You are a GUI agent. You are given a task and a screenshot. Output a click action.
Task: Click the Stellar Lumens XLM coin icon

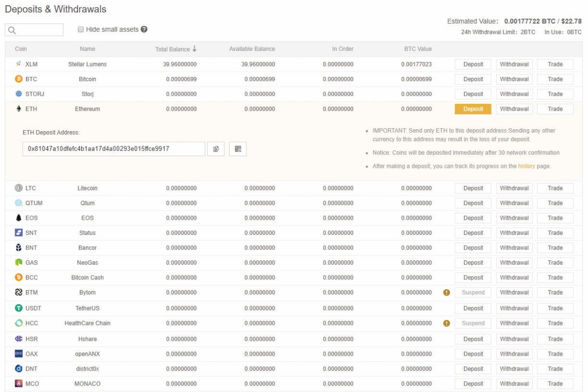click(19, 64)
